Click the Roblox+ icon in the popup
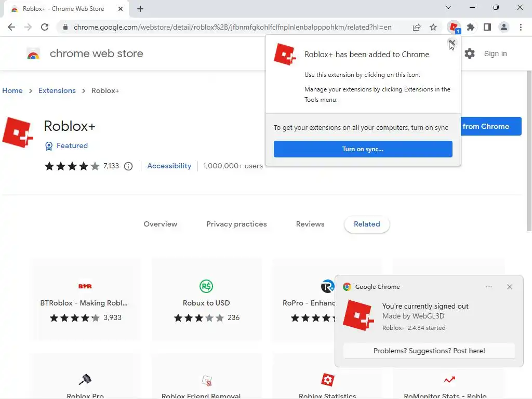This screenshot has width=532, height=399. point(285,54)
